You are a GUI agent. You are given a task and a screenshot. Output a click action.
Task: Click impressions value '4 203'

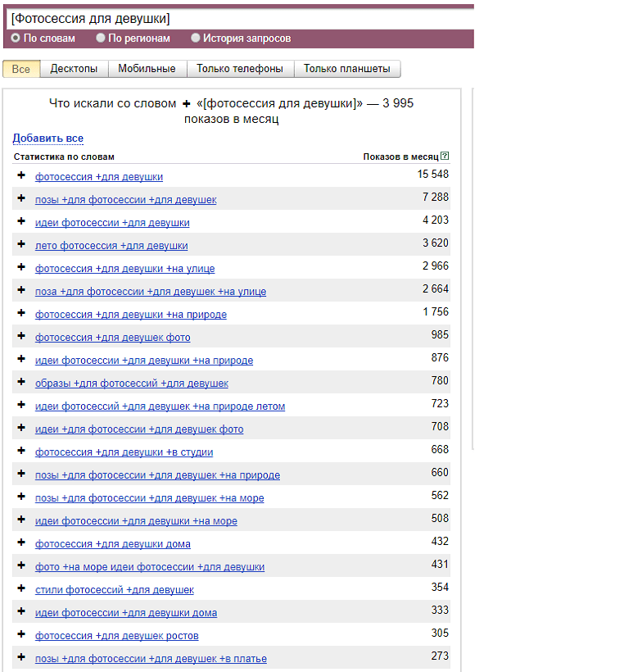[436, 220]
